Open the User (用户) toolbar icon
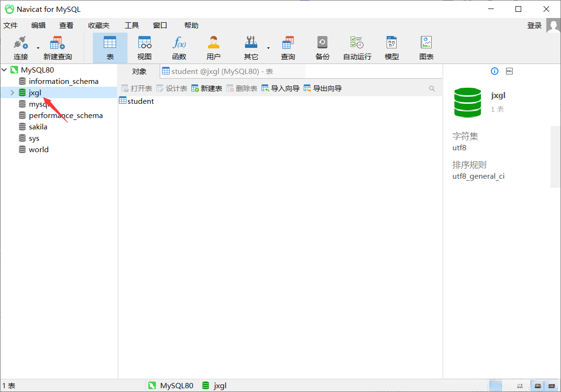The image size is (561, 392). point(213,48)
